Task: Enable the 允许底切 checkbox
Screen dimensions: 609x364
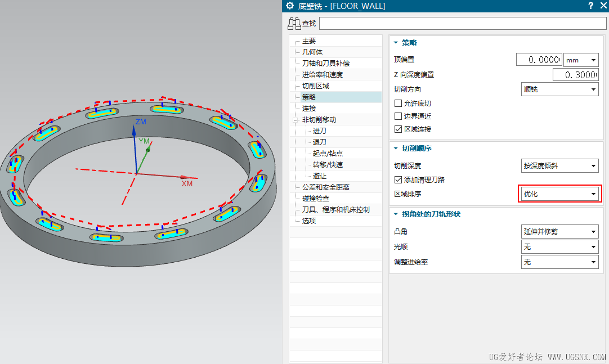Action: [398, 103]
